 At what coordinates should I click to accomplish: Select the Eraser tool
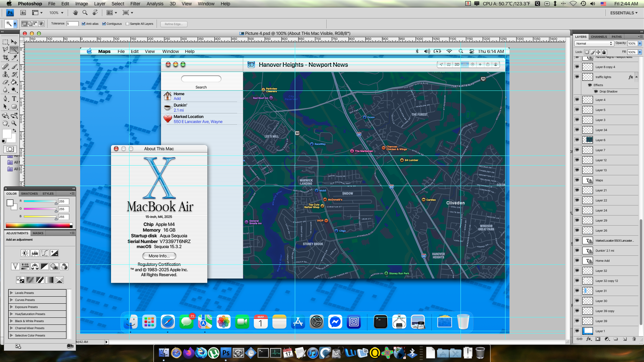pyautogui.click(x=5, y=82)
